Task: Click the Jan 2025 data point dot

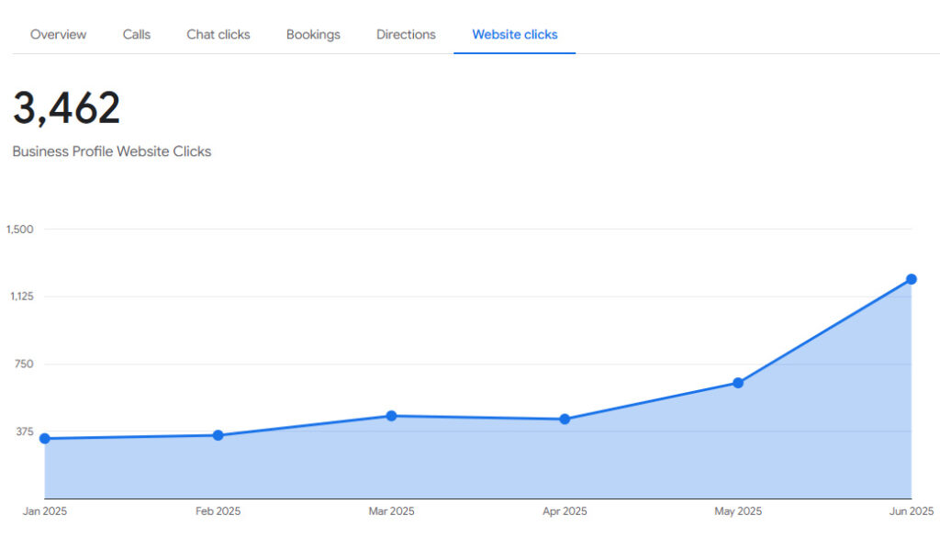Action: point(45,439)
